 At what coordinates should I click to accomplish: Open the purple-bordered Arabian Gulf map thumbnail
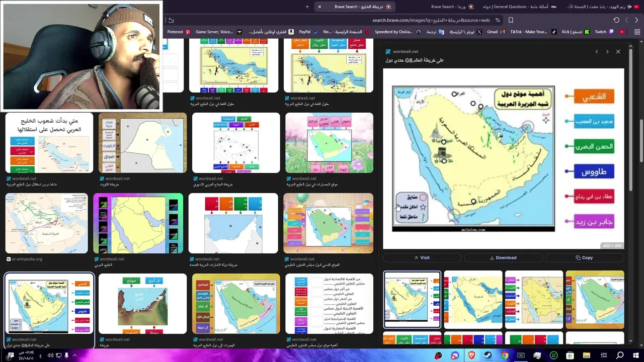[138, 223]
